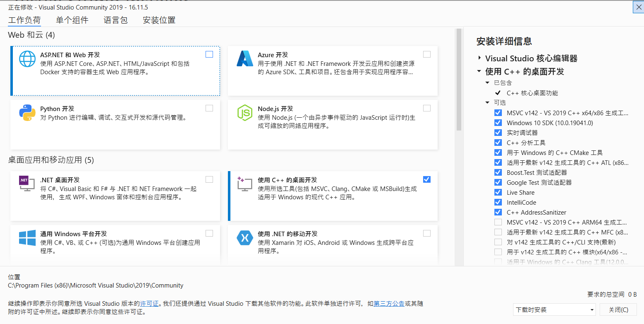Check the C++/CLI 支持 for v142 option

[498, 242]
